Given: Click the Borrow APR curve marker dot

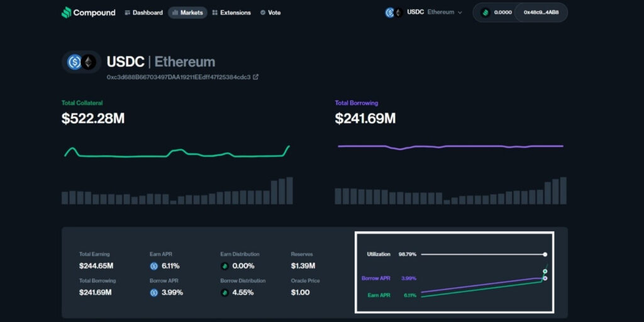Looking at the screenshot, I should coord(545,278).
